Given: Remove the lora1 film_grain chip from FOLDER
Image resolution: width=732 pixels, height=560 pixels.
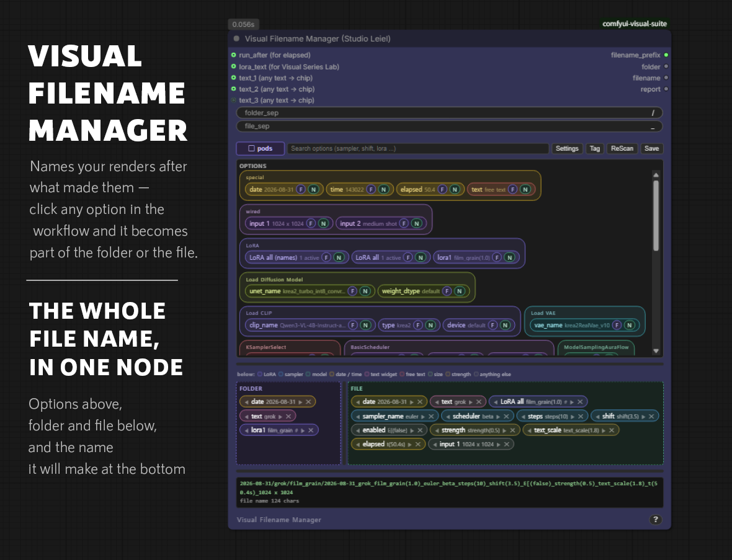Looking at the screenshot, I should click(311, 430).
